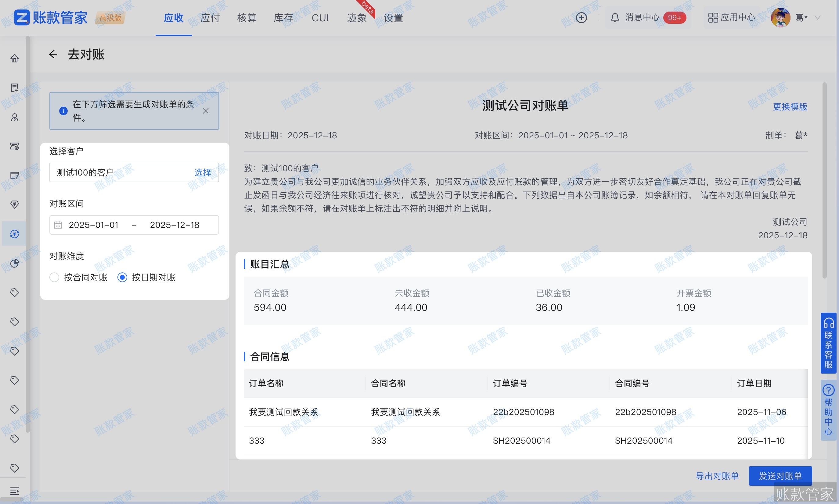This screenshot has width=839, height=504.
Task: Open the home icon in the sidebar
Action: click(x=14, y=59)
